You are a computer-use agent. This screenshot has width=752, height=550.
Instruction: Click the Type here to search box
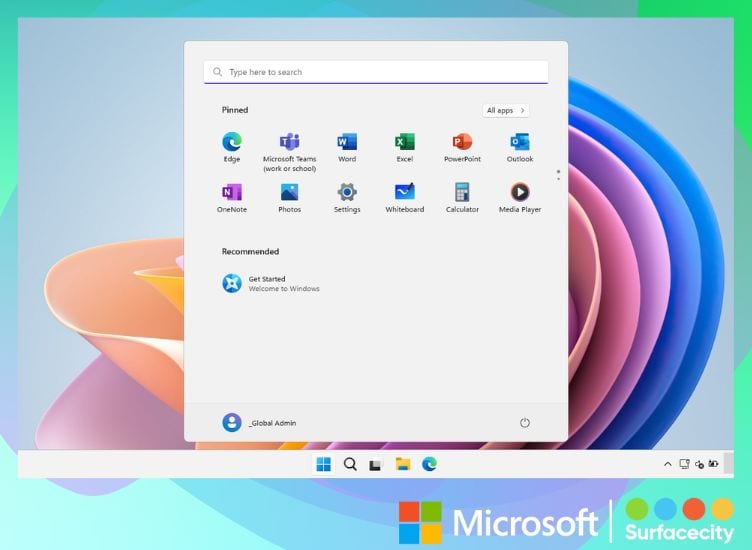(376, 72)
